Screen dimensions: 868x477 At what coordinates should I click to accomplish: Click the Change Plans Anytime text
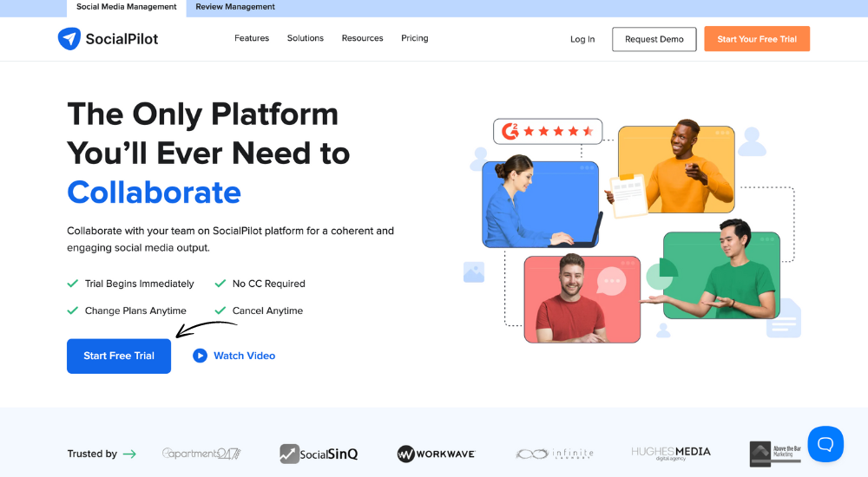coord(135,311)
